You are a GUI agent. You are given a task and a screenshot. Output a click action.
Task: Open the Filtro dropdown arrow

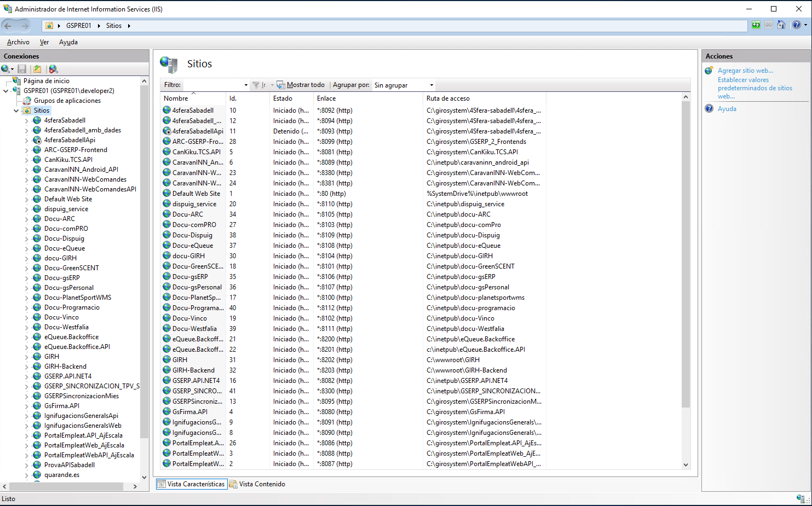click(x=246, y=85)
